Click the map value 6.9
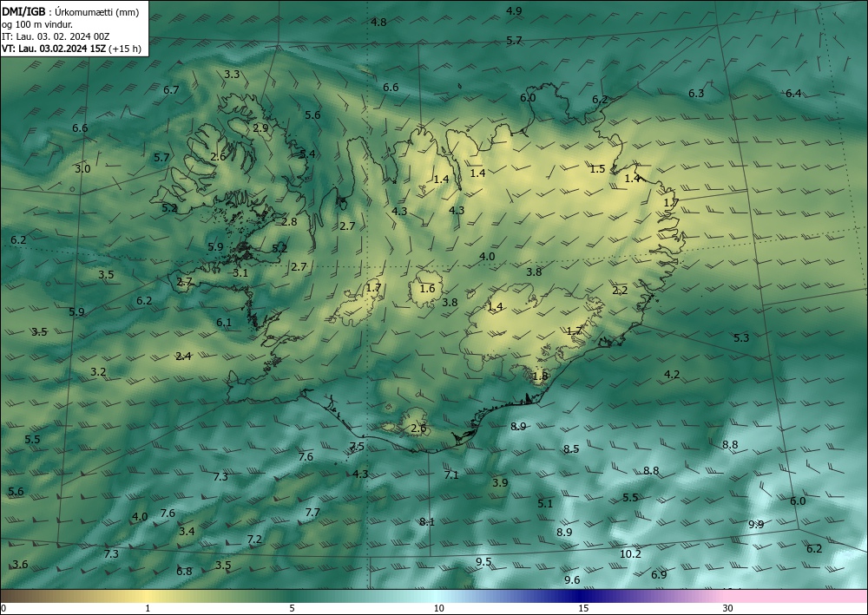Screen dimensions: 868x615 point(659,574)
